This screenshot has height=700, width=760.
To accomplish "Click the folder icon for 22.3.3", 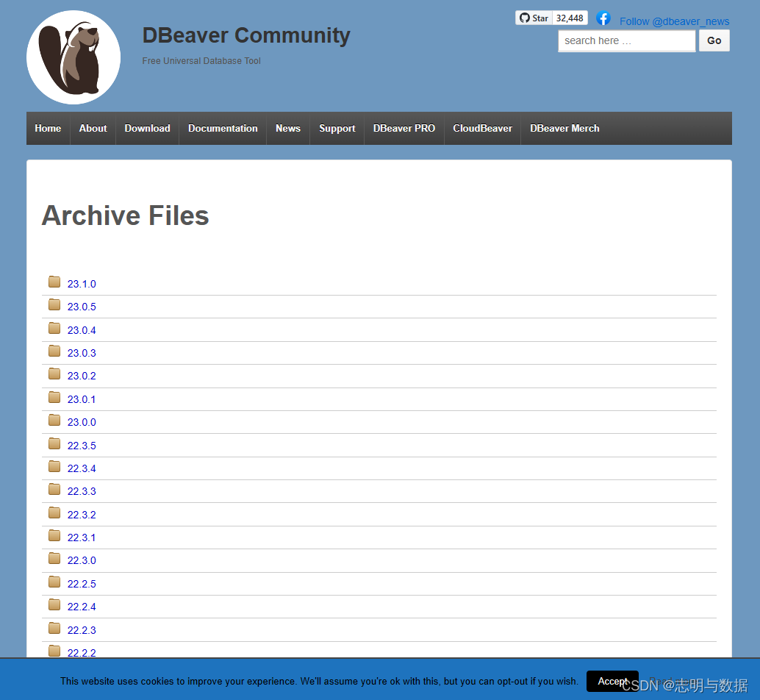I will 54,489.
